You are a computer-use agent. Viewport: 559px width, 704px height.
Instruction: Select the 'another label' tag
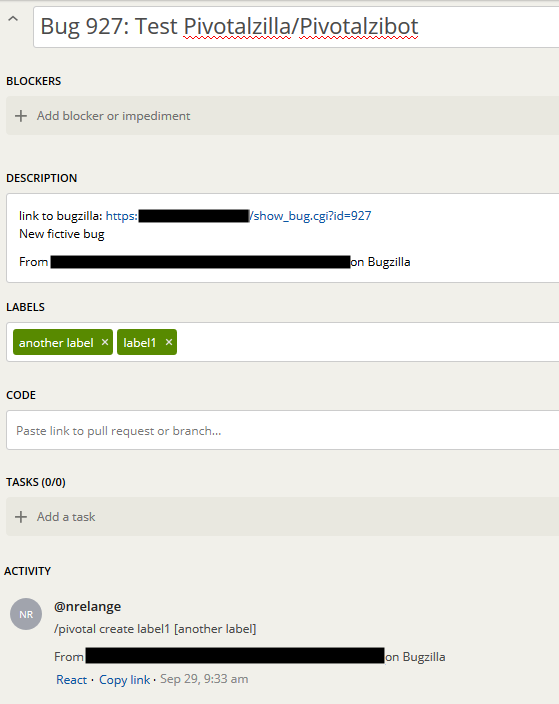pos(56,343)
